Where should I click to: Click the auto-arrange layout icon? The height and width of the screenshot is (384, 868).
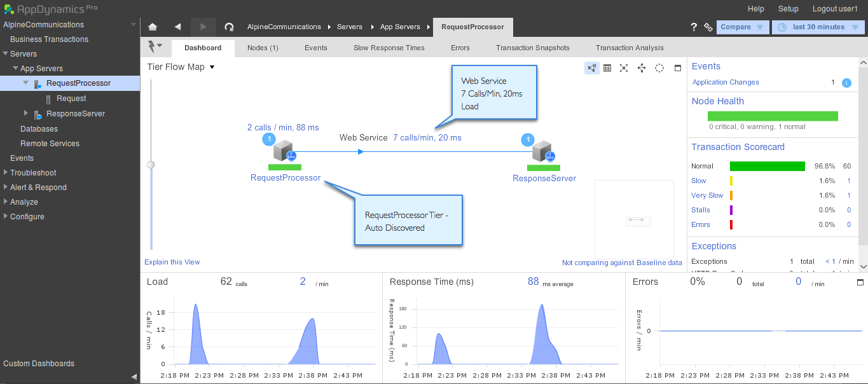(641, 68)
